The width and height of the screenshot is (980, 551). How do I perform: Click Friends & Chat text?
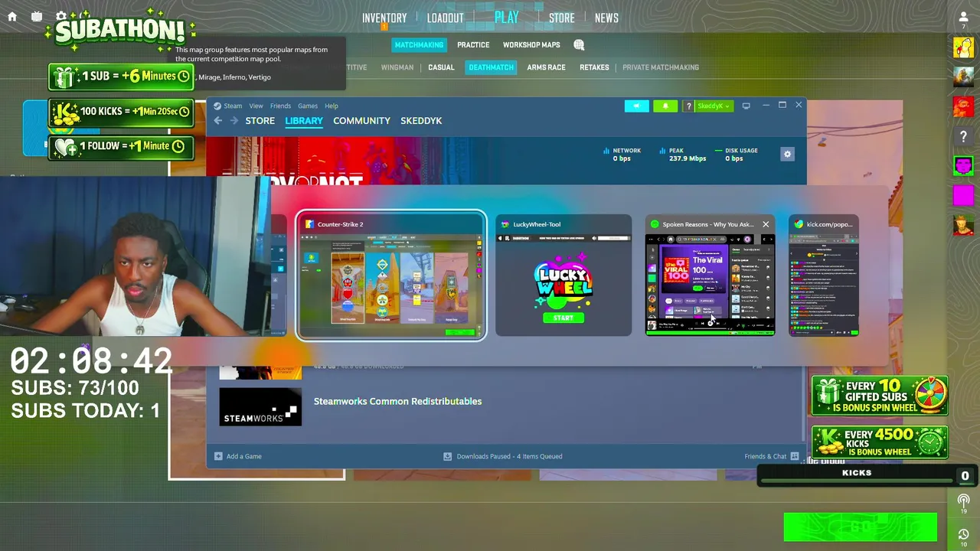[x=765, y=456]
